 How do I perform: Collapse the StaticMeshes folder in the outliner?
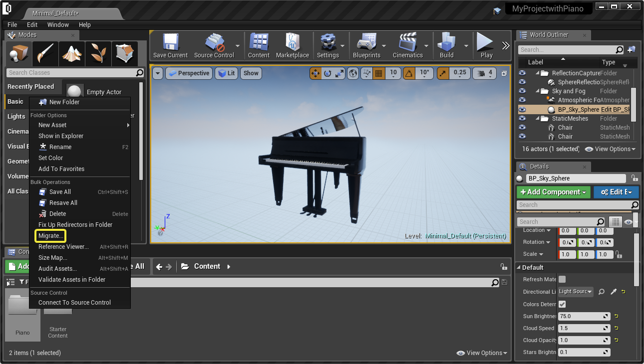[538, 119]
